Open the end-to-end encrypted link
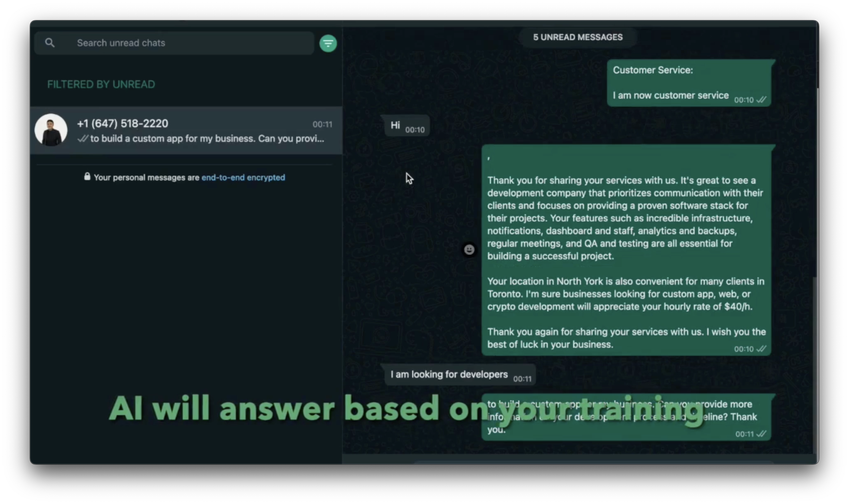849x504 pixels. tap(243, 177)
